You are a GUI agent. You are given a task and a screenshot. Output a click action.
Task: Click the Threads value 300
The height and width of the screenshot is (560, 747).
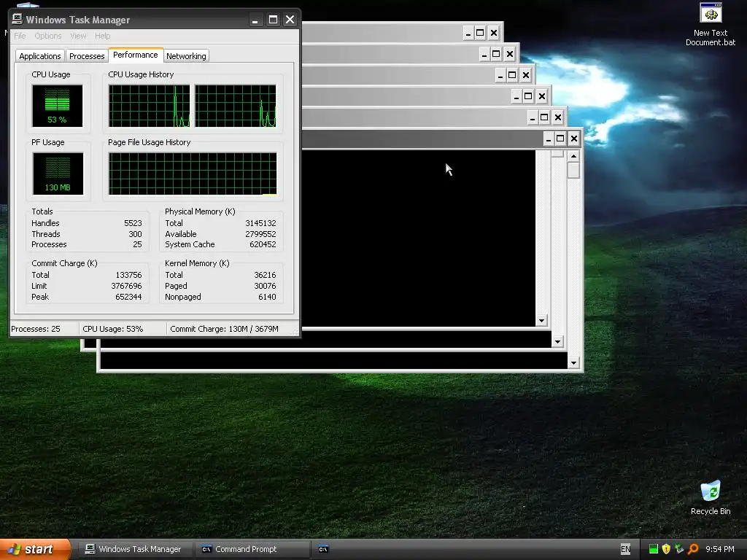pos(135,234)
